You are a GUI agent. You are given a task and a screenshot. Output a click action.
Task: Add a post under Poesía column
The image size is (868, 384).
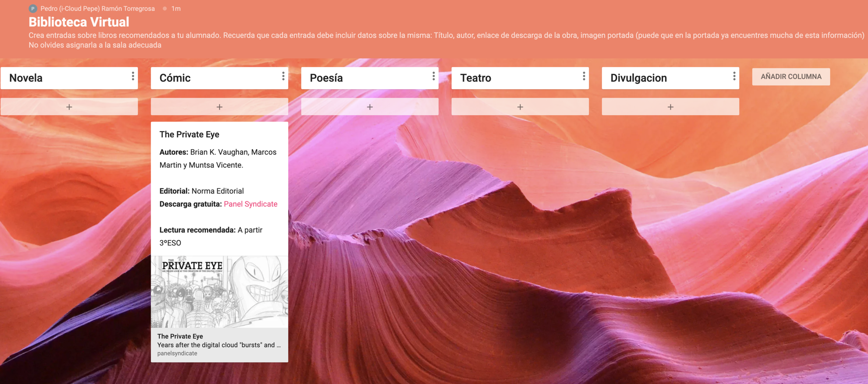pos(370,107)
